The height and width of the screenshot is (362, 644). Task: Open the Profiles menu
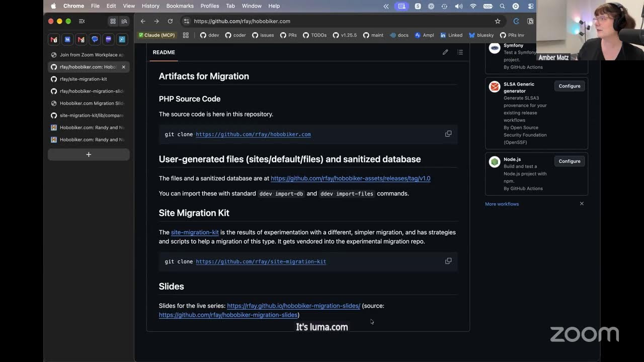pos(210,6)
